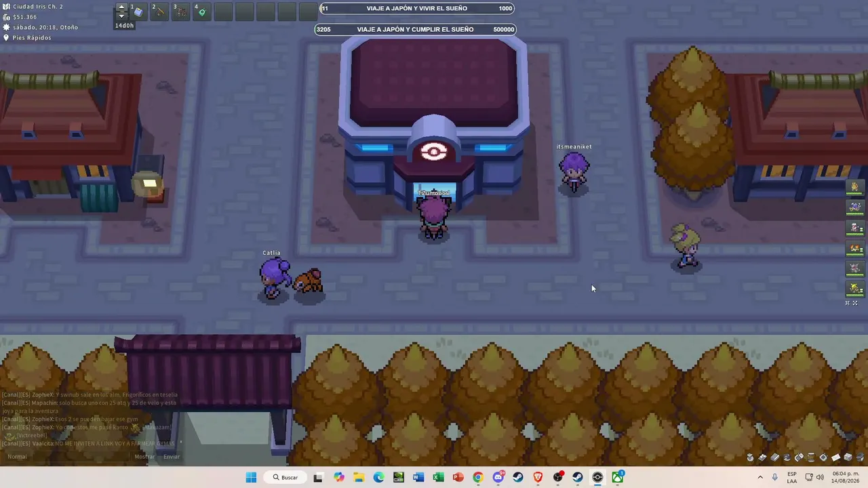Open the Windows Start menu
The height and width of the screenshot is (488, 868).
[251, 477]
